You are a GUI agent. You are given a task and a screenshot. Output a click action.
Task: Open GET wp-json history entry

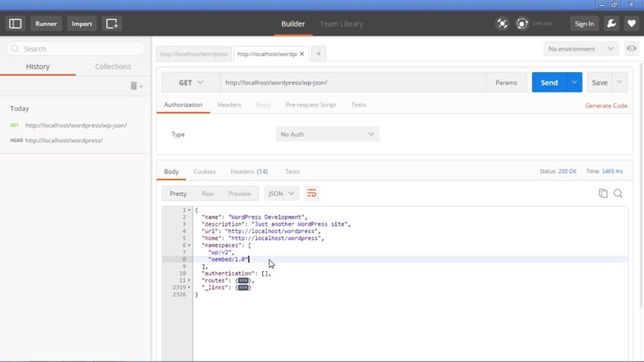[76, 125]
